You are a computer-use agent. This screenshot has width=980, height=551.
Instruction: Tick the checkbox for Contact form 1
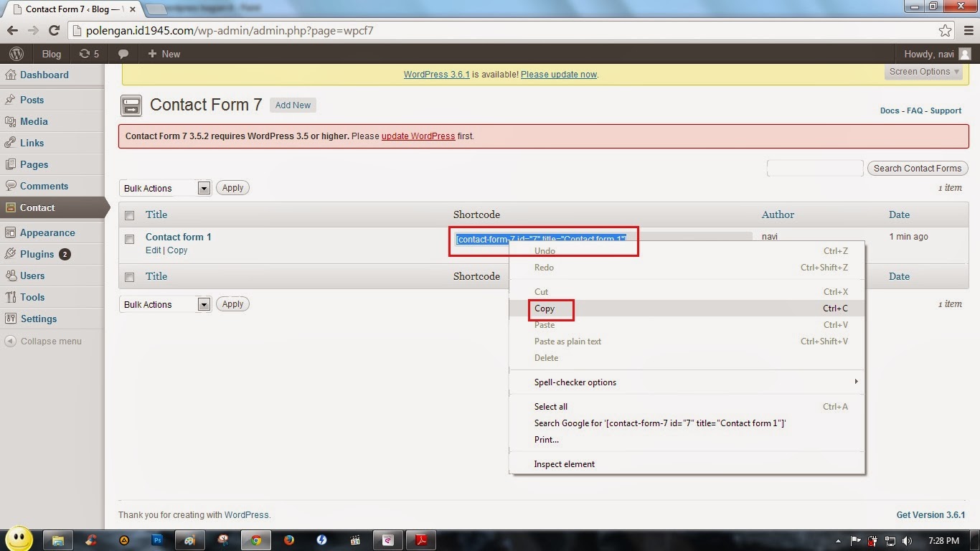pyautogui.click(x=129, y=239)
